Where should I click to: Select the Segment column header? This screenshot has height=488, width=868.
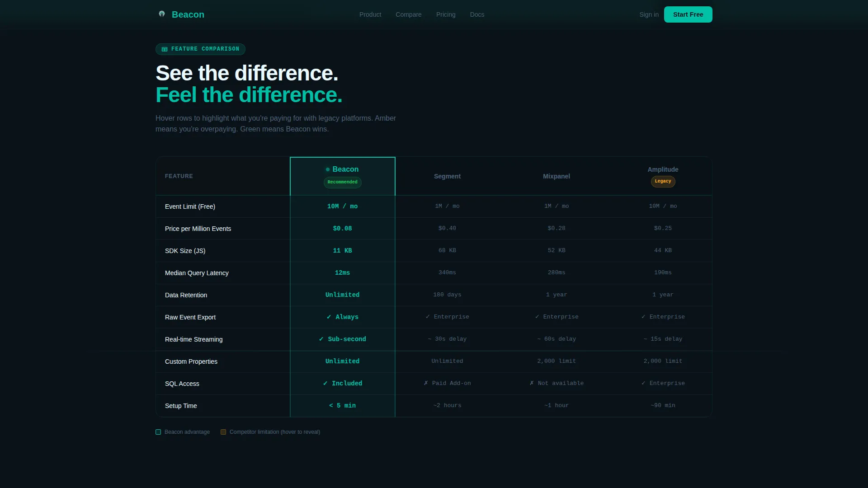[x=447, y=176]
